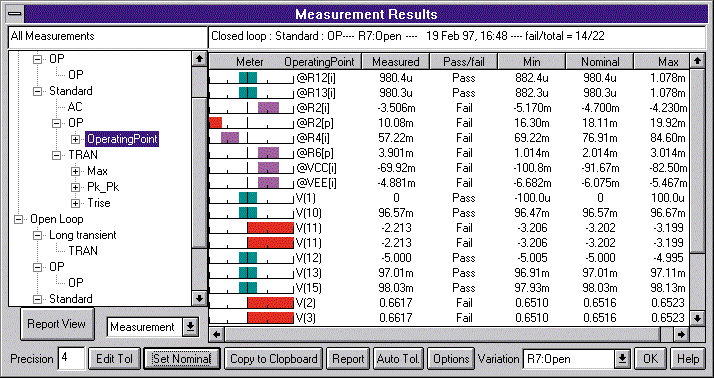
Task: Click the Auto Tol. button
Action: tap(398, 359)
